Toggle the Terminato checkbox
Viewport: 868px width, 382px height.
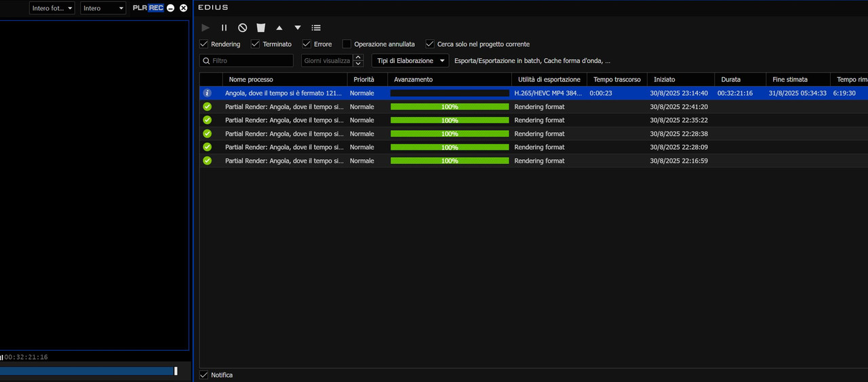[255, 44]
